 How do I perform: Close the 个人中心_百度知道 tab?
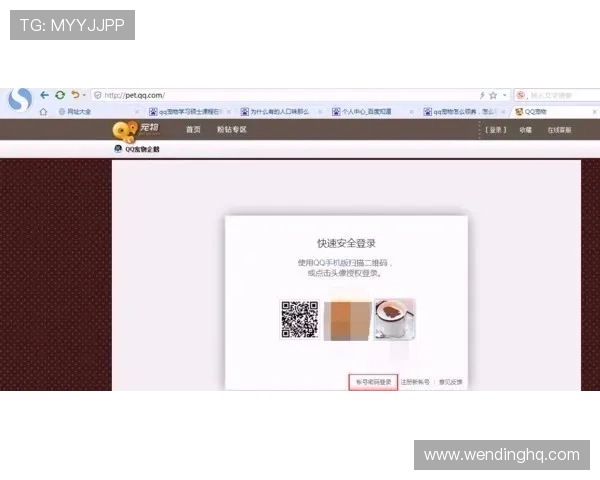point(412,112)
